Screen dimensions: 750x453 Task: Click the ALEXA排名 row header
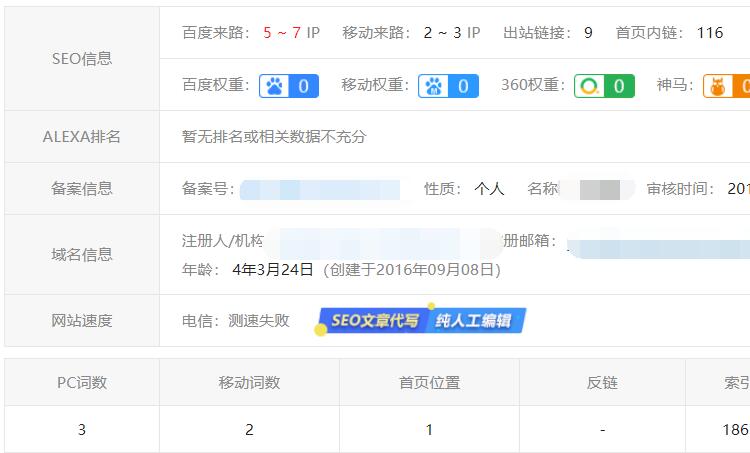point(82,137)
